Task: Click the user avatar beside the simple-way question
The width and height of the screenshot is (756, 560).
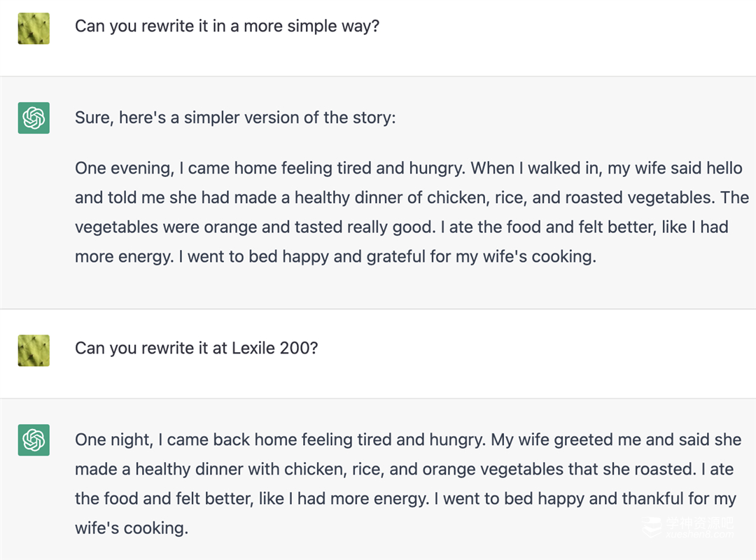Action: click(34, 29)
